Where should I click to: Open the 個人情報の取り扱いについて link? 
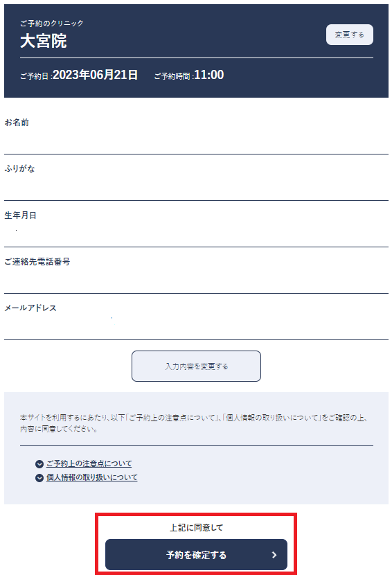pyautogui.click(x=91, y=477)
